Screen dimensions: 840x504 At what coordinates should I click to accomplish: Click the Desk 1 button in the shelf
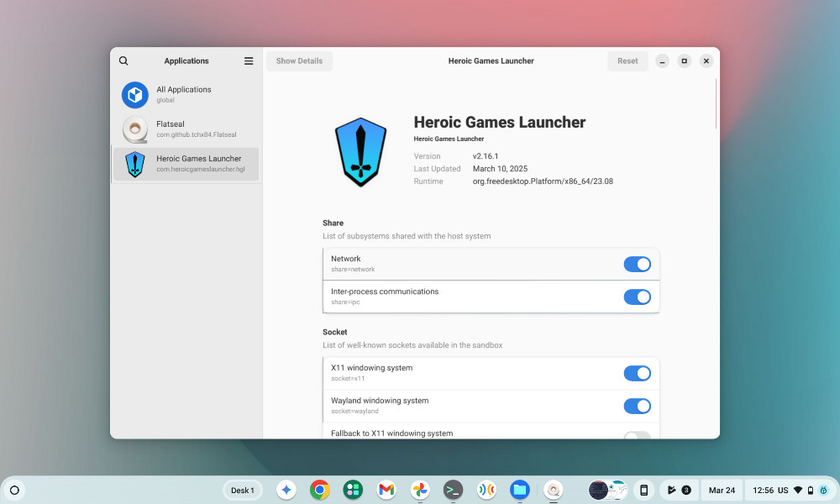click(x=243, y=490)
